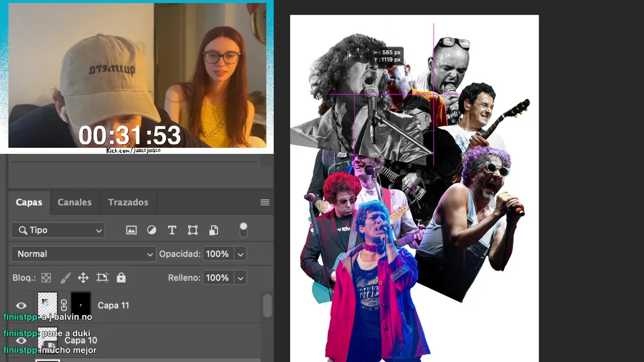The height and width of the screenshot is (362, 644).
Task: Click the Capa 11 mask link icon
Action: (x=64, y=305)
